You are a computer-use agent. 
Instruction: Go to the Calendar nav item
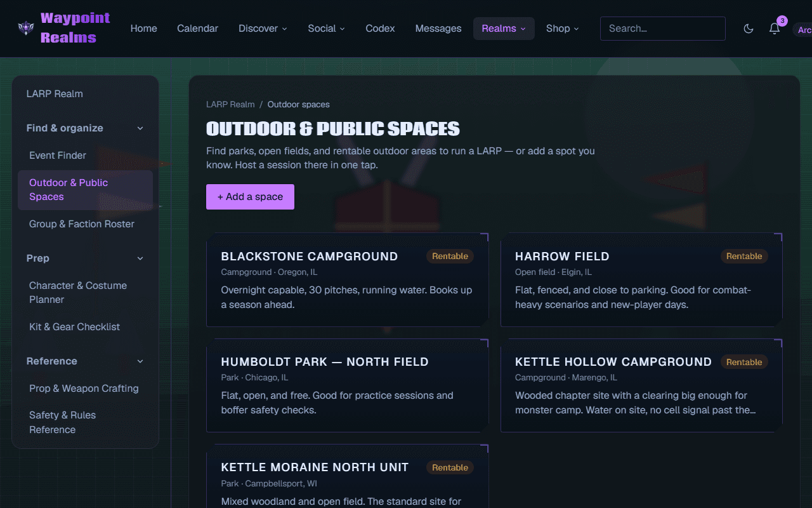(x=198, y=29)
